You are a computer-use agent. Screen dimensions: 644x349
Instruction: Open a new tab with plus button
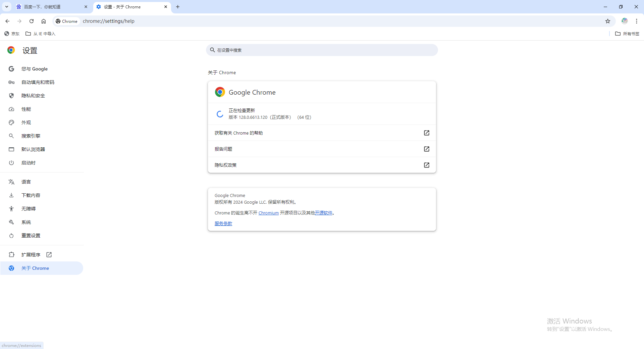point(178,7)
